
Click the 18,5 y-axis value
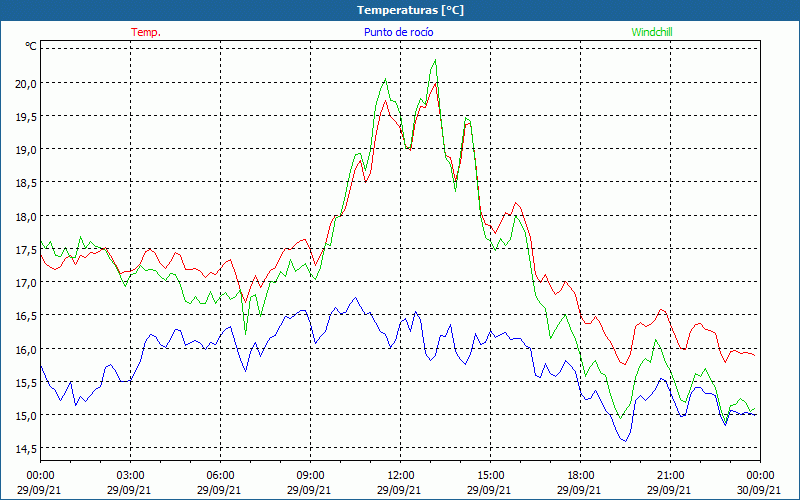26,183
